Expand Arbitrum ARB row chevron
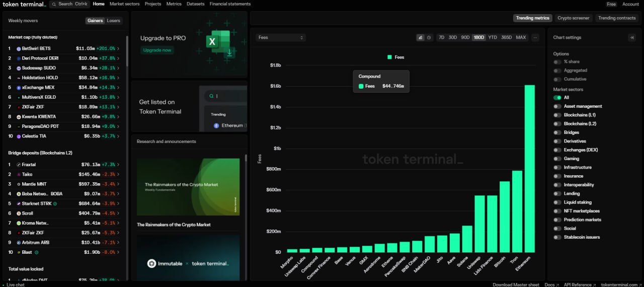Image resolution: width=644 pixels, height=287 pixels. (x=118, y=243)
